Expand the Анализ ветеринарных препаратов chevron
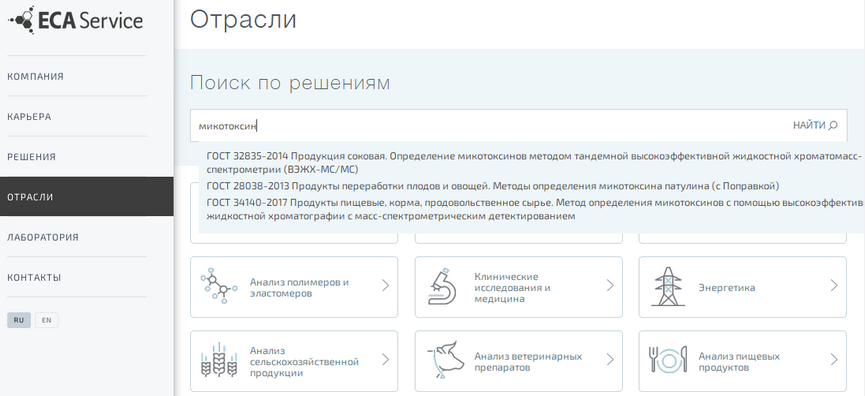Viewport: 865px width, 396px height. [610, 360]
